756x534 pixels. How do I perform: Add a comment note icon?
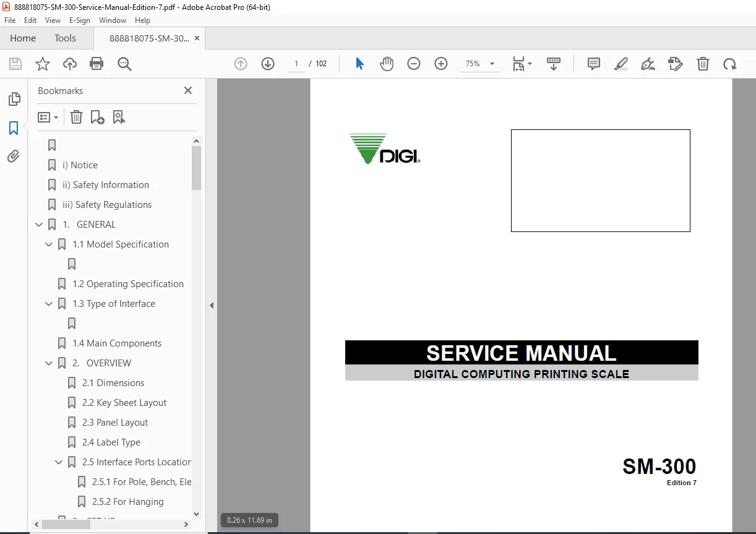pos(594,64)
